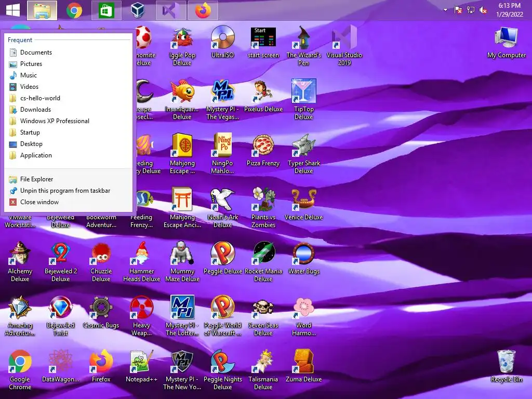Open Startup folder from the jump list
The height and width of the screenshot is (399, 532).
68,132
